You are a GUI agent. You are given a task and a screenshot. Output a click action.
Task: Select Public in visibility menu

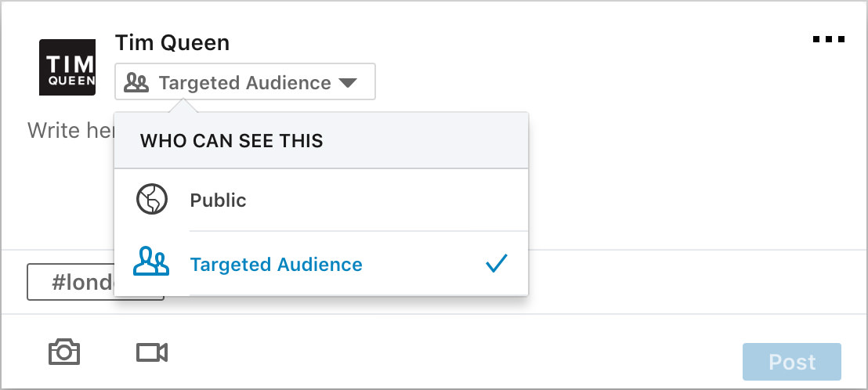coord(321,200)
